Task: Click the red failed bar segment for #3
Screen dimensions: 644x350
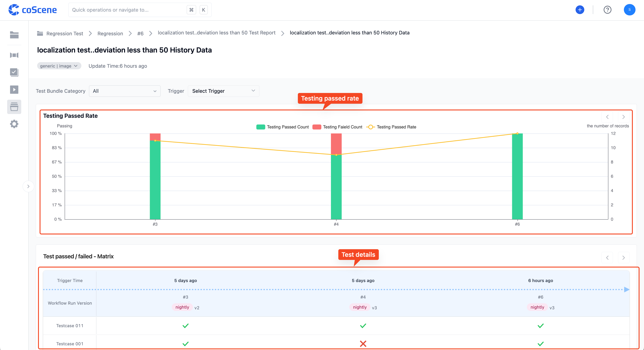Action: (x=155, y=137)
